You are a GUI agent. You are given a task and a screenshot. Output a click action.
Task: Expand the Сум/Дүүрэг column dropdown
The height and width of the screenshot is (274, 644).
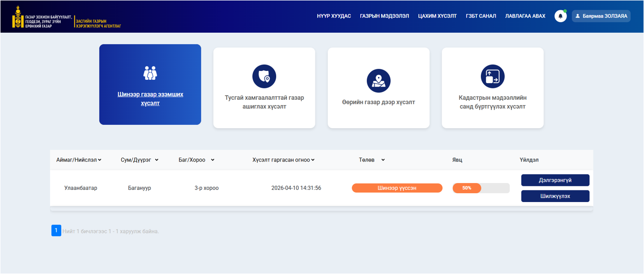[157, 160]
